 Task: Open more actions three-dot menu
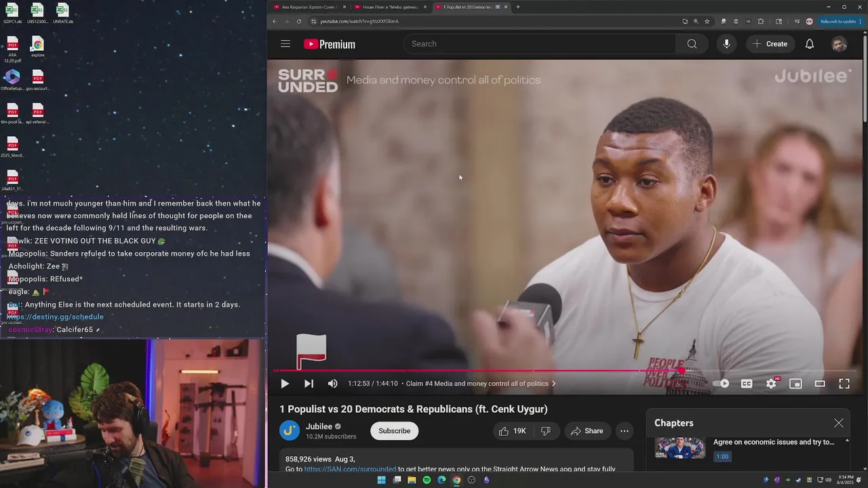[625, 431]
